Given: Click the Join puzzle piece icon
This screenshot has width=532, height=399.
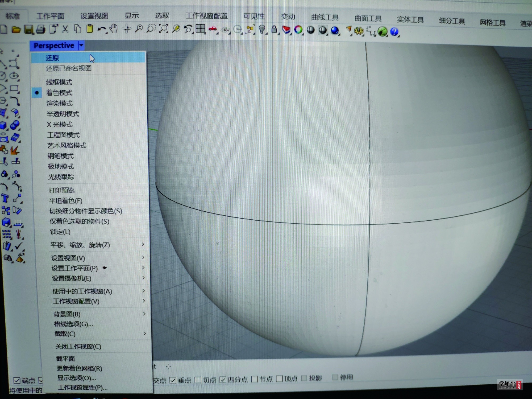Looking at the screenshot, I should point(4,150).
